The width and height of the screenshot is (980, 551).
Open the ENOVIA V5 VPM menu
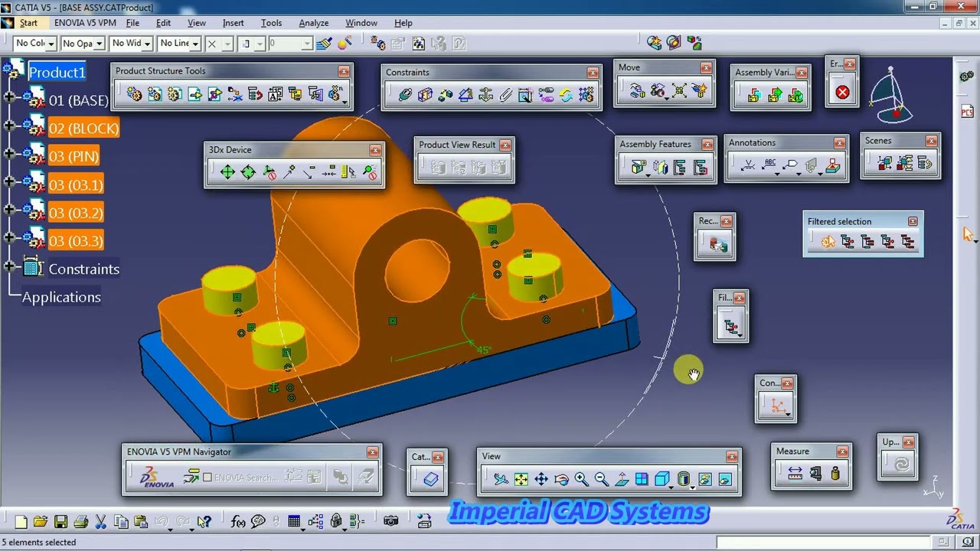pyautogui.click(x=85, y=23)
